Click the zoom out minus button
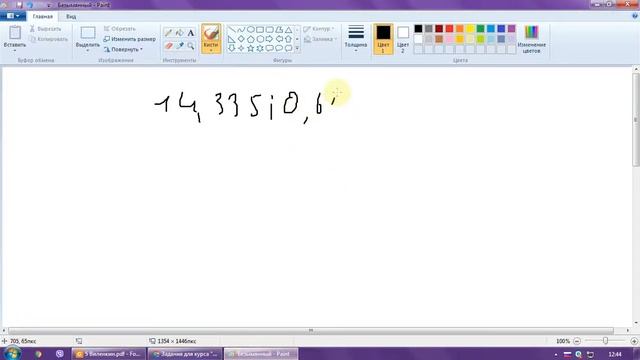 pyautogui.click(x=577, y=341)
